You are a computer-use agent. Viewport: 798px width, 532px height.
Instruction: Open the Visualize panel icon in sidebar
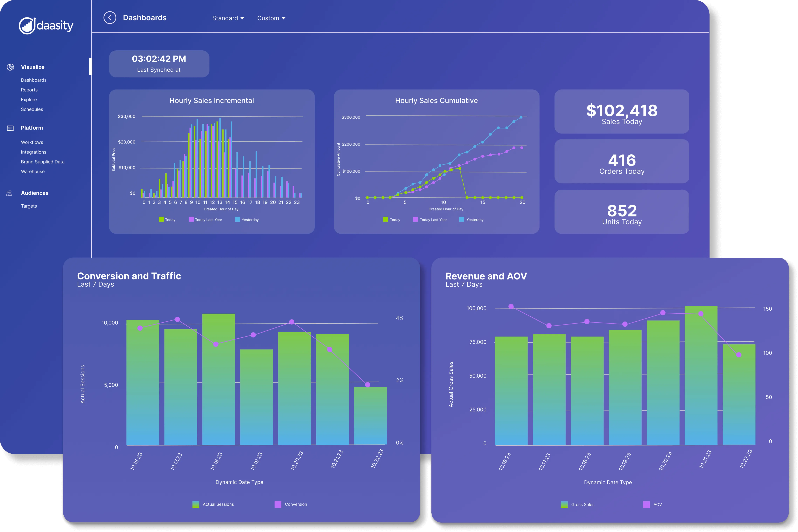10,67
